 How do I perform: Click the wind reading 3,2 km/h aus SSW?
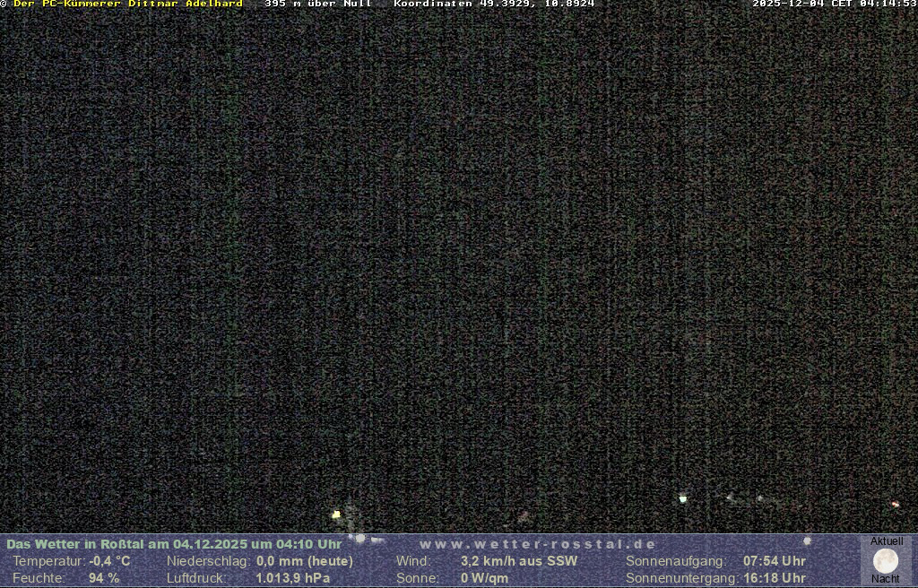(x=519, y=561)
